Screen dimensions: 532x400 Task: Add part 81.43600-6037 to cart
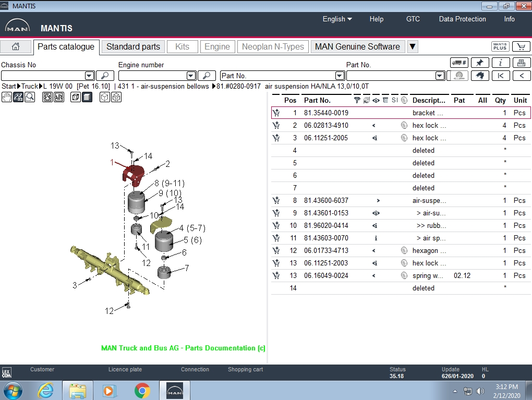tap(276, 200)
